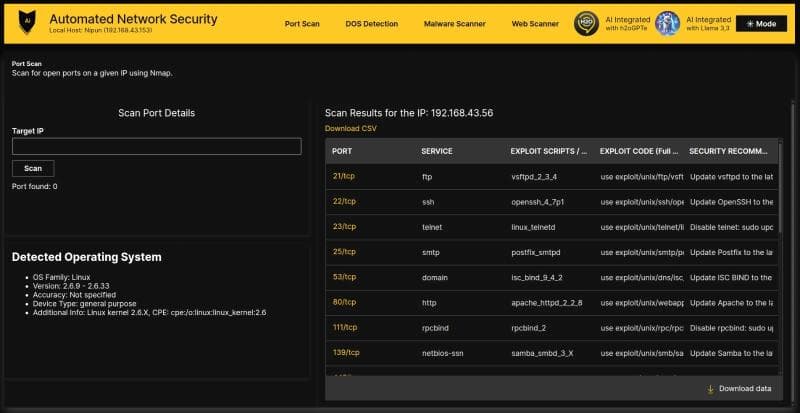Screen dimensions: 800x413
Task: Click the rpcbind_2 exploit script cell
Action: [528, 328]
